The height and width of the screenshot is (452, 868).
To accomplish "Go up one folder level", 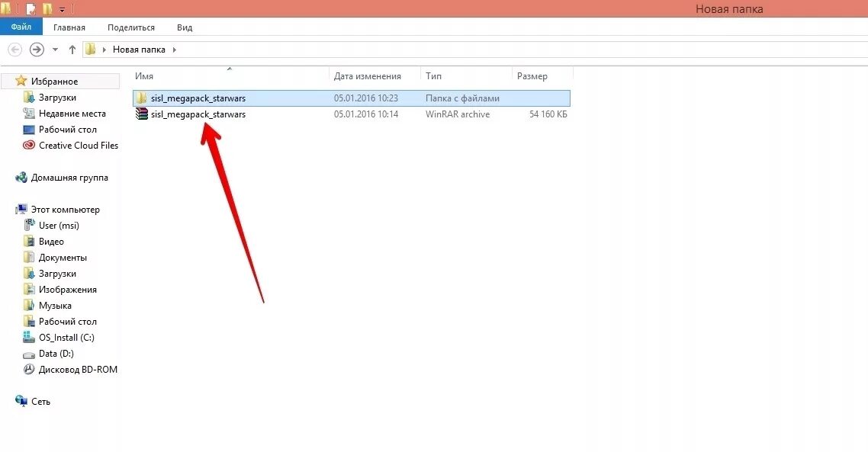I will [x=72, y=50].
